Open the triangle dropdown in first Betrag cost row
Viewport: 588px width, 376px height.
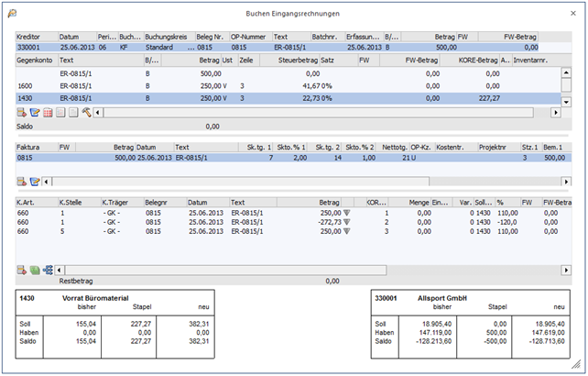point(347,212)
